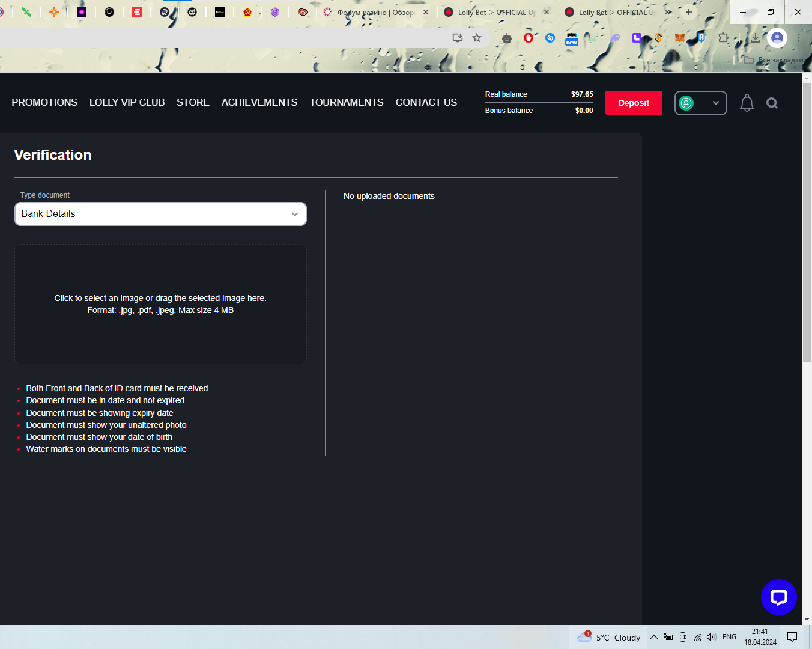Viewport: 812px width, 649px height.
Task: Open the site search magnifier icon
Action: pyautogui.click(x=772, y=103)
